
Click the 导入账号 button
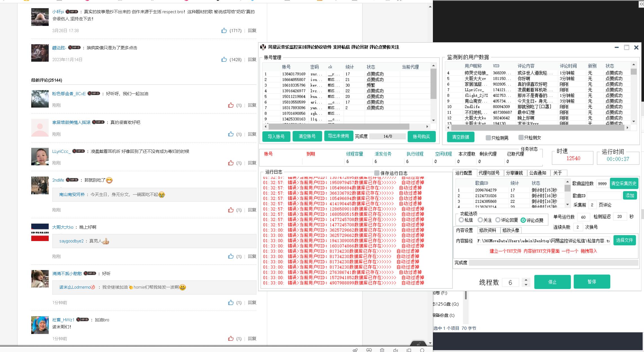tap(276, 137)
